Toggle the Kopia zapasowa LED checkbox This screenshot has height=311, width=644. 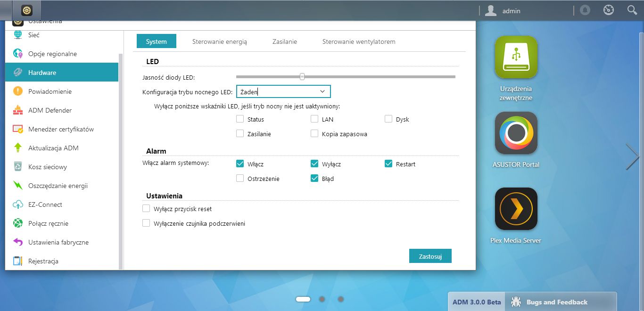pos(314,134)
